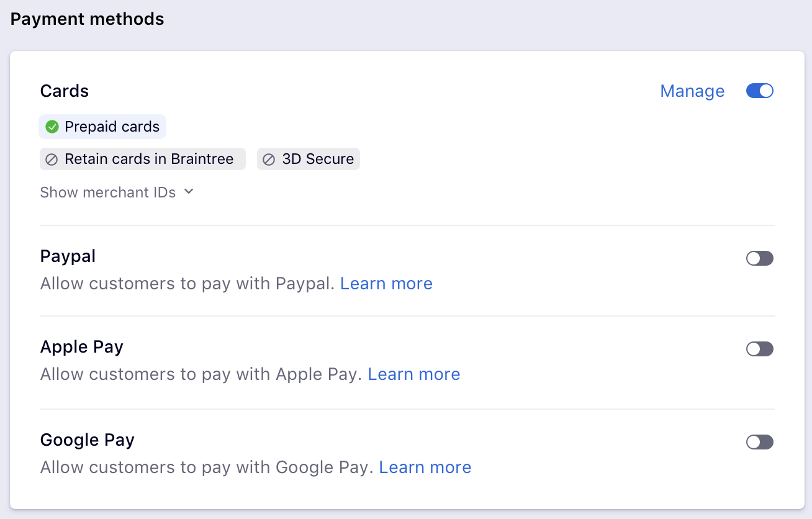Enable the Paypal payment toggle

(759, 258)
